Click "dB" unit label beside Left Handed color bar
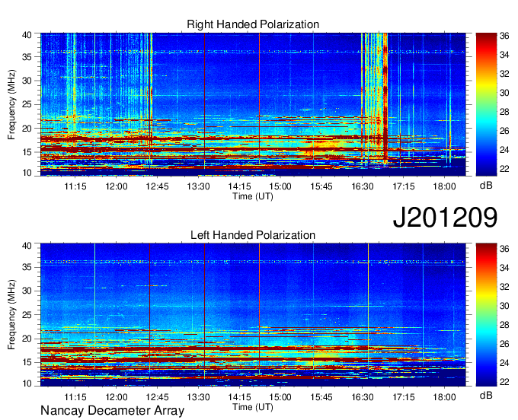 tap(486, 395)
